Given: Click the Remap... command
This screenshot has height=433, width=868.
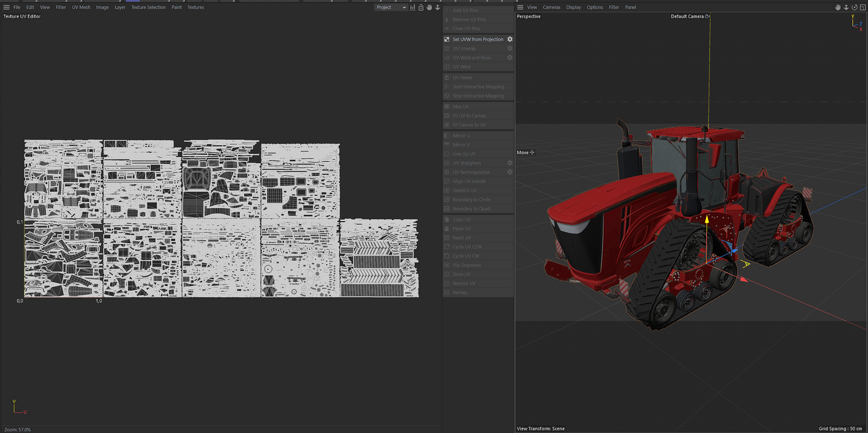Looking at the screenshot, I should click(478, 293).
